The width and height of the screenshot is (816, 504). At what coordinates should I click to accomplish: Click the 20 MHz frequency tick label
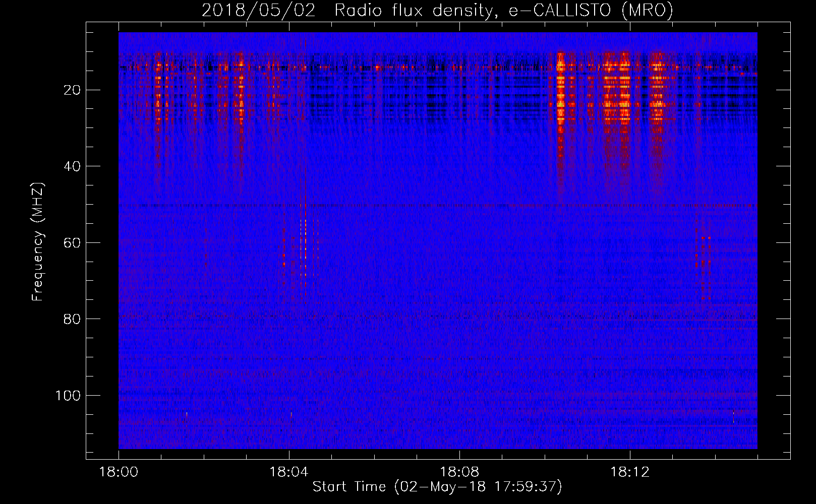[72, 90]
